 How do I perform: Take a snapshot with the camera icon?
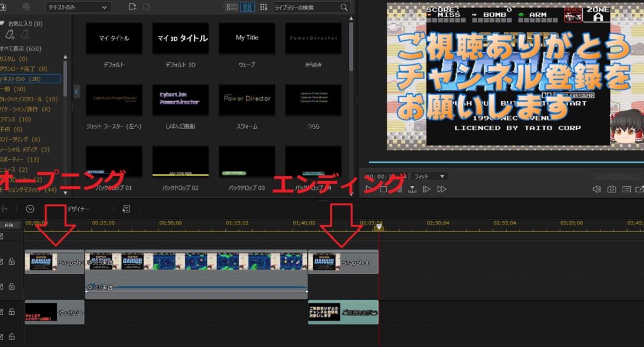(611, 189)
